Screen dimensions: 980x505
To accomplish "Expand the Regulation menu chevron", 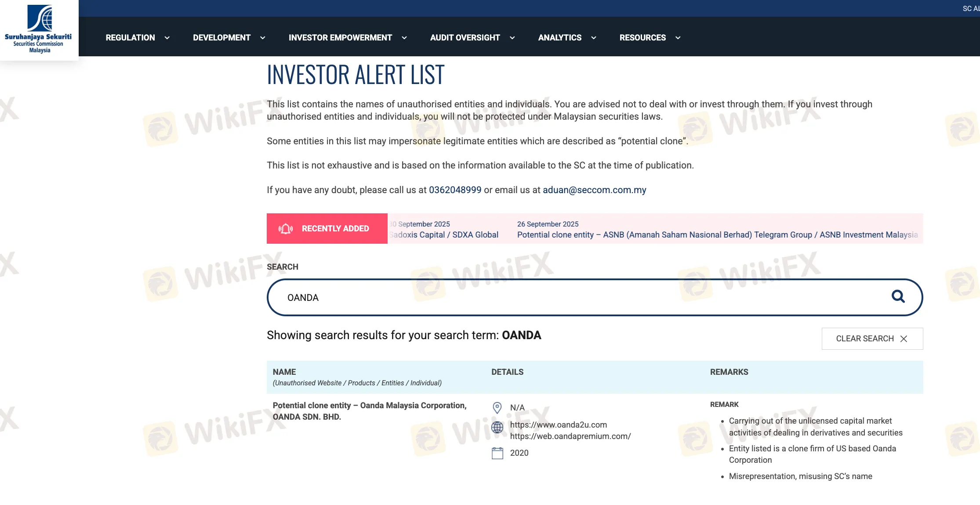I will [167, 38].
